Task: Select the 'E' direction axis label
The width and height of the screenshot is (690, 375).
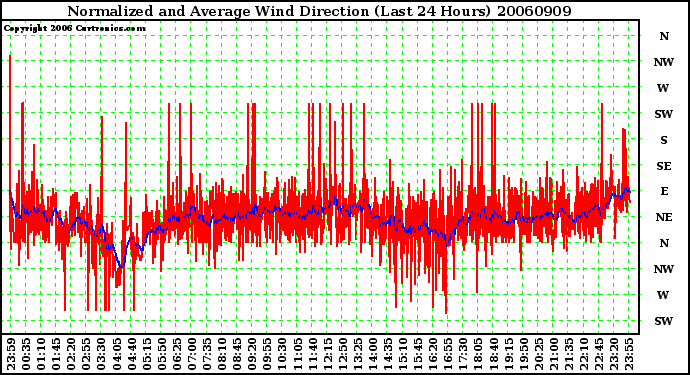Action: 664,191
